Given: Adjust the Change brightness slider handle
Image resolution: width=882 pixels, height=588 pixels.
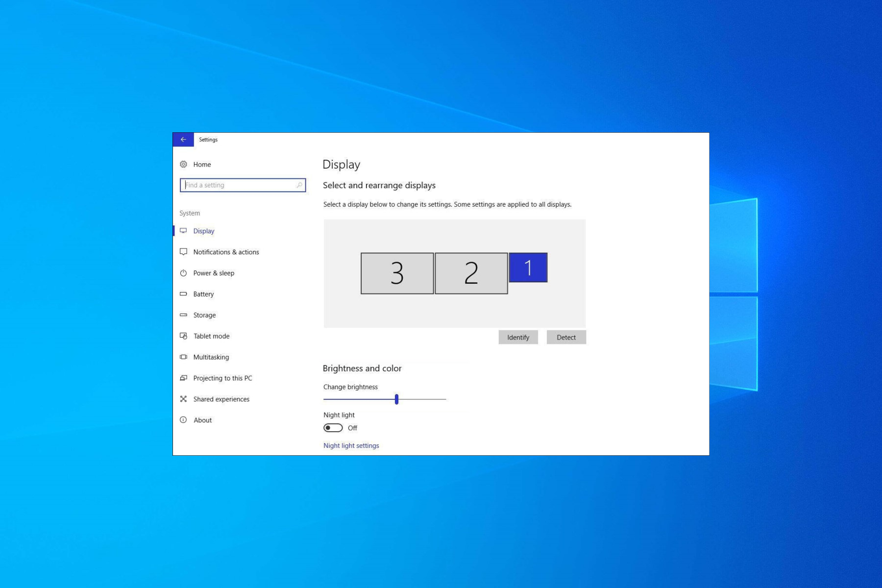Looking at the screenshot, I should pyautogui.click(x=396, y=399).
